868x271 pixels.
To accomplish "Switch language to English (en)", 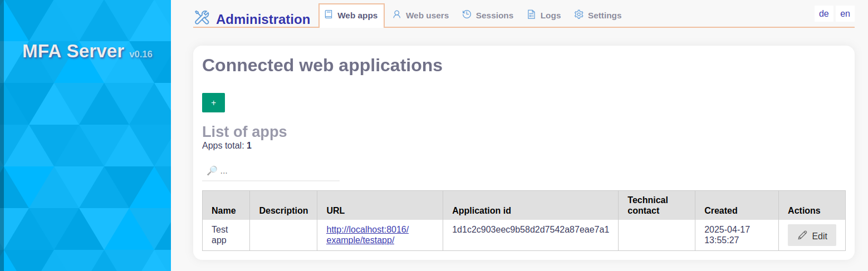I will tap(845, 14).
